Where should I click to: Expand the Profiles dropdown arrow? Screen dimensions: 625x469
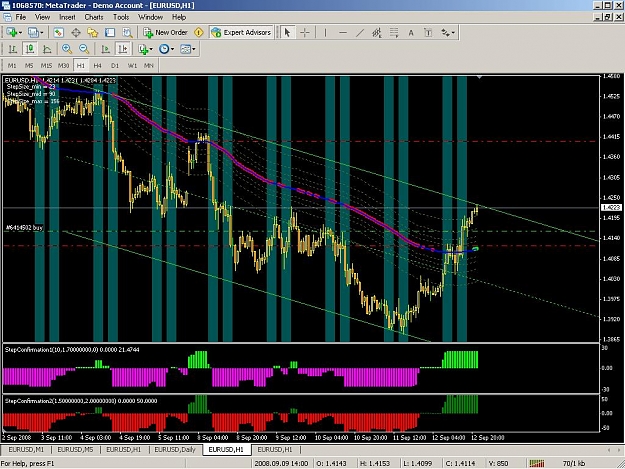pyautogui.click(x=41, y=33)
